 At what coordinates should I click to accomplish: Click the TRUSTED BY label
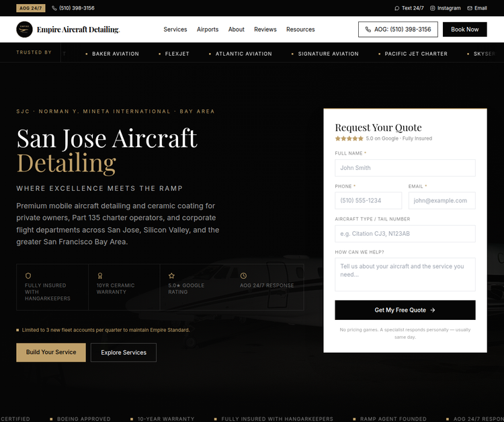pos(34,52)
